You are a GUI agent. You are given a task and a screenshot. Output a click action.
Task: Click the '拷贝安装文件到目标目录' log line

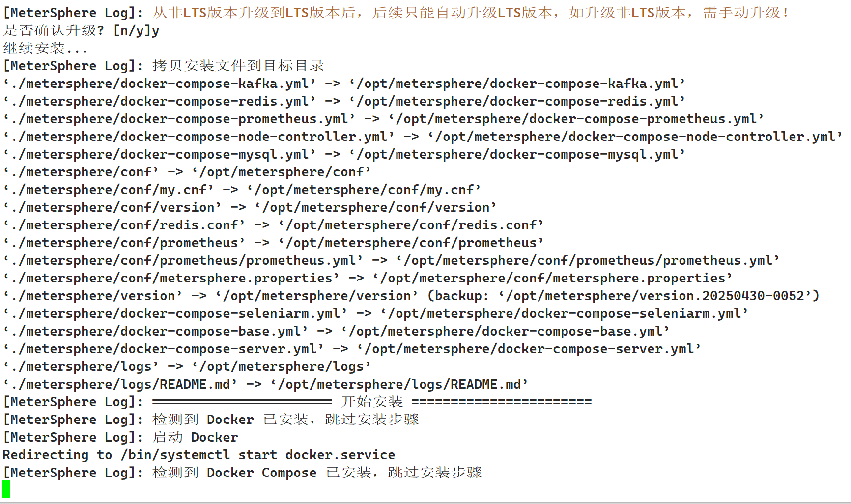point(238,66)
